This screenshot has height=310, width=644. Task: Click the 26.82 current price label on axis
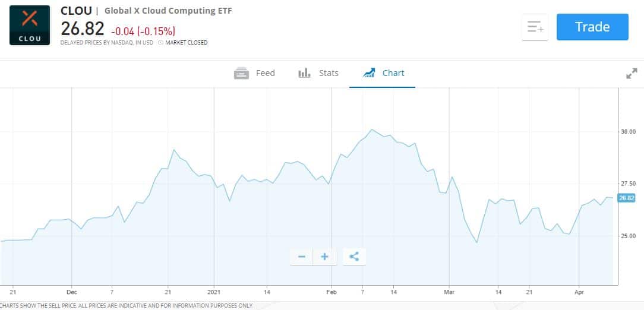click(x=626, y=198)
